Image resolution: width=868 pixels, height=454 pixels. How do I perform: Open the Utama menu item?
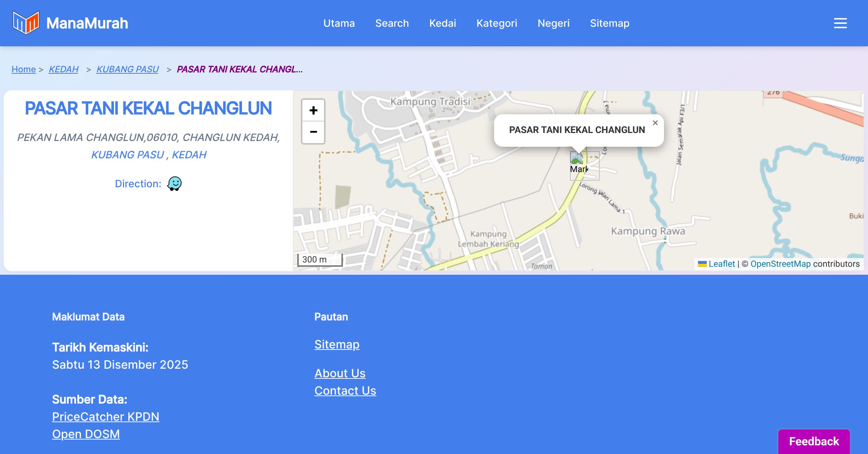339,23
